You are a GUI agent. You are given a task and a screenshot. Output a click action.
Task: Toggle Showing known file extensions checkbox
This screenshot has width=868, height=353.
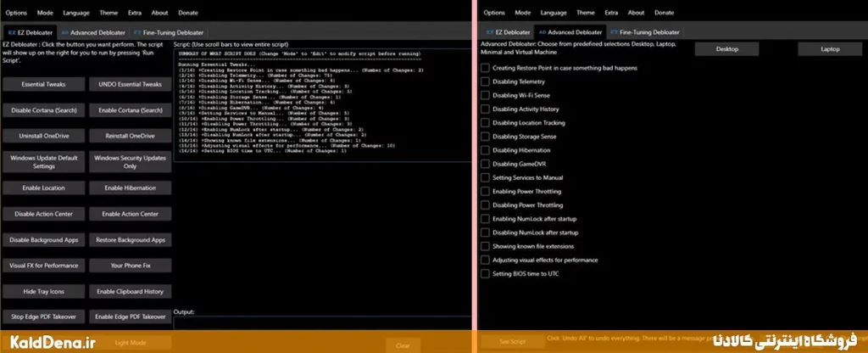(x=486, y=246)
